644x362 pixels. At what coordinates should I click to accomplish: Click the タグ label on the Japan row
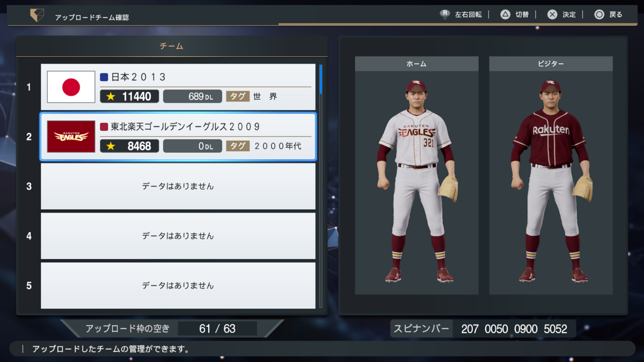[x=238, y=97]
